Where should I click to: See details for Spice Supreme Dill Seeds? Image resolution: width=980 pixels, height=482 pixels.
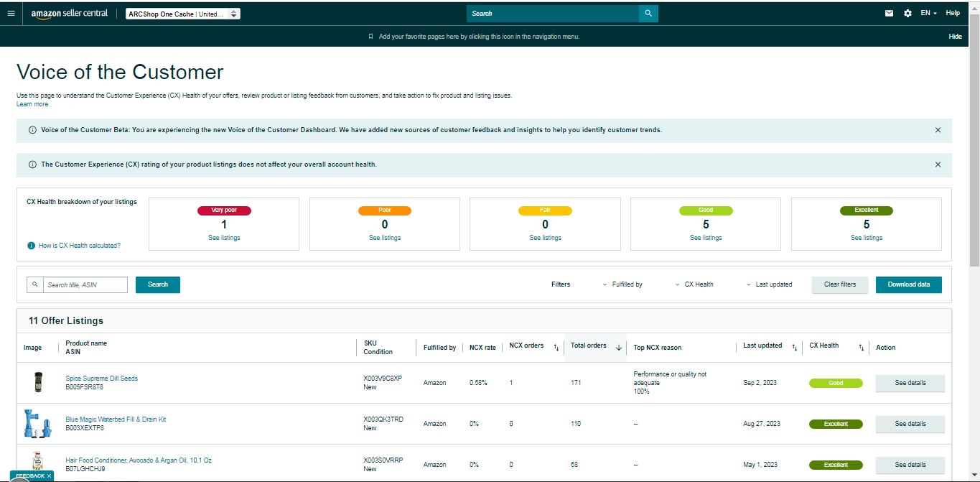[910, 383]
